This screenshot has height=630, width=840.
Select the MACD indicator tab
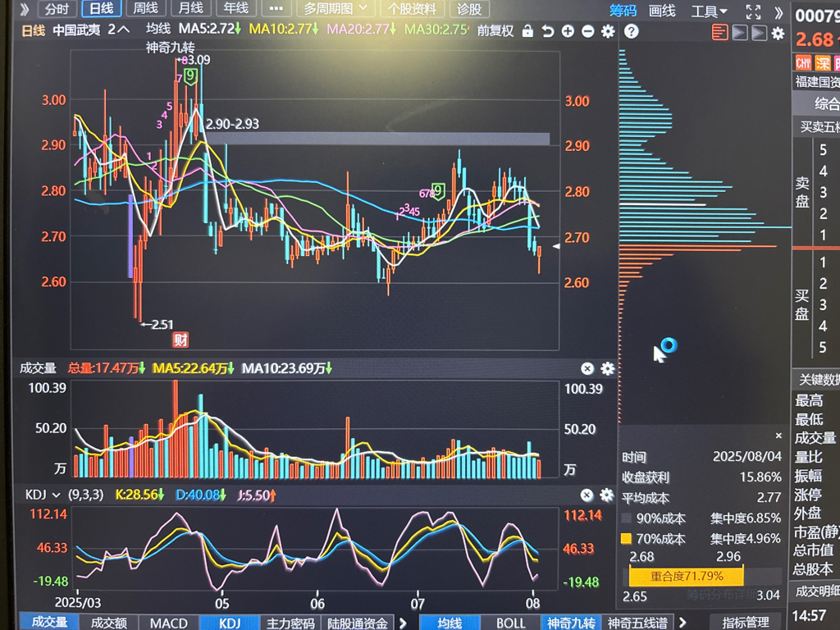tap(169, 623)
